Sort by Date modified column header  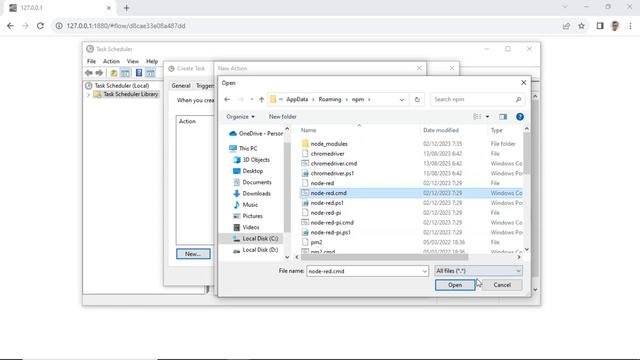coord(441,130)
